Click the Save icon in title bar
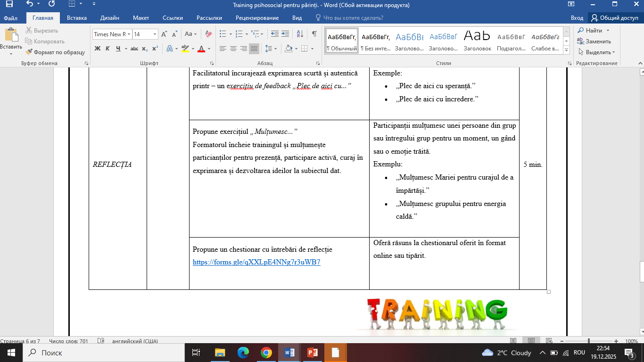Image resolution: width=644 pixels, height=362 pixels. coord(9,4)
